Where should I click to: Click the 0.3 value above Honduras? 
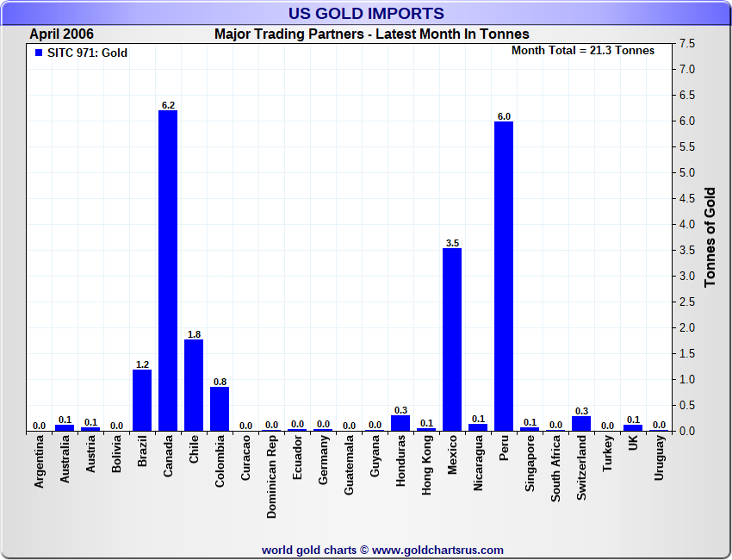400,410
